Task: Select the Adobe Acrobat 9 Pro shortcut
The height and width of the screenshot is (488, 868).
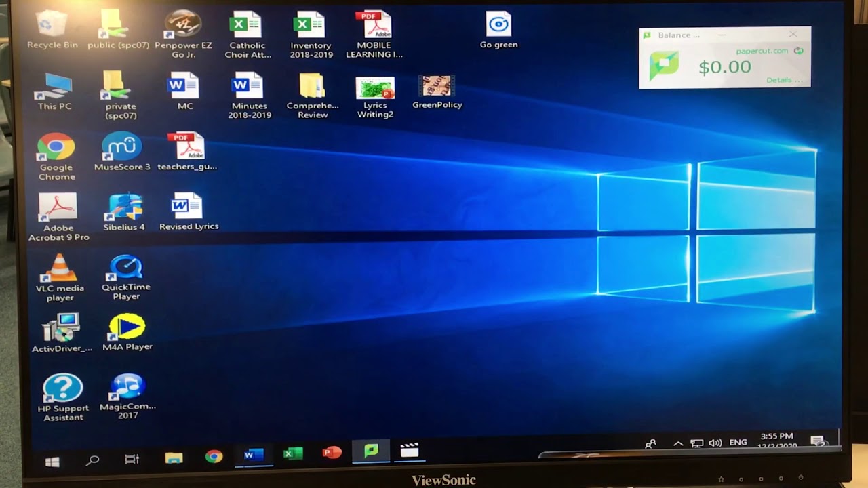Action: tap(58, 217)
